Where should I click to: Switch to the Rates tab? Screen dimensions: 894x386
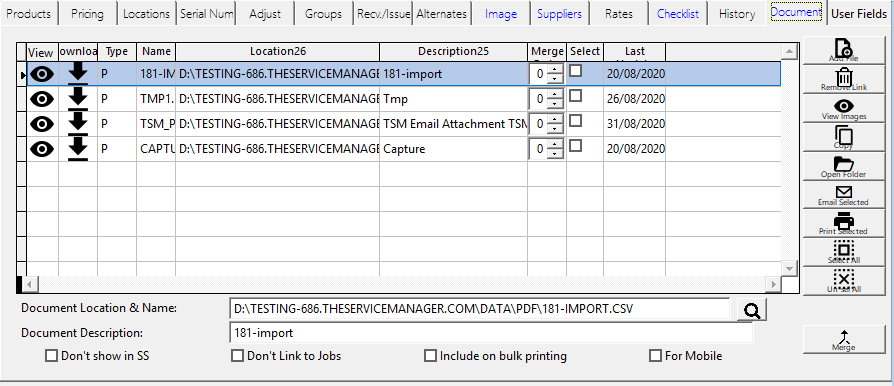coord(619,14)
